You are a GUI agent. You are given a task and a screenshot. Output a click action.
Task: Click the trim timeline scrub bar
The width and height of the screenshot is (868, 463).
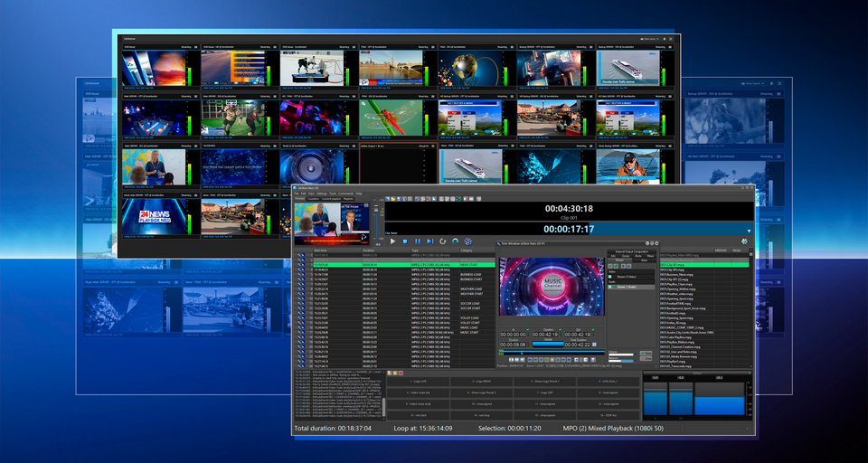(x=552, y=351)
